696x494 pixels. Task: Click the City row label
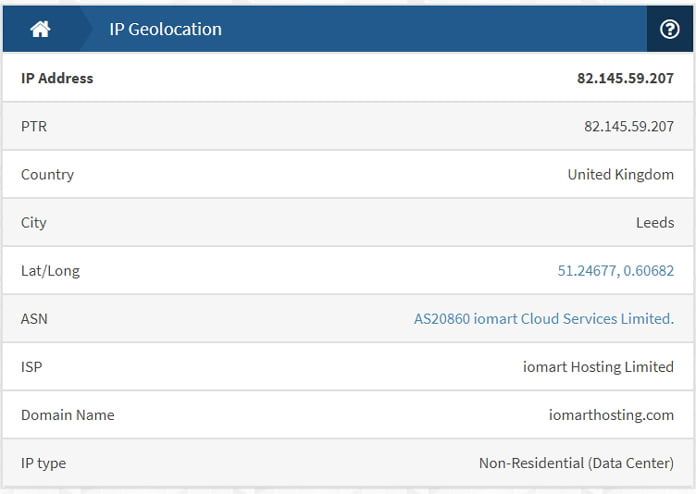tap(33, 222)
